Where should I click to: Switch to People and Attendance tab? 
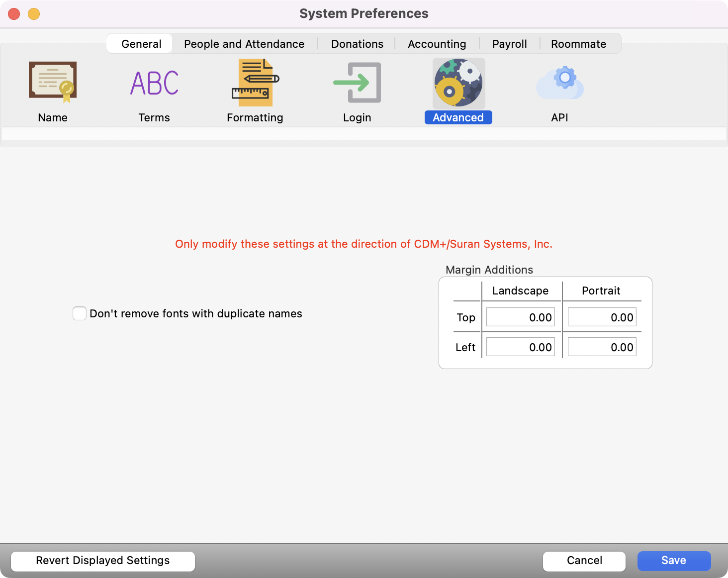[244, 44]
